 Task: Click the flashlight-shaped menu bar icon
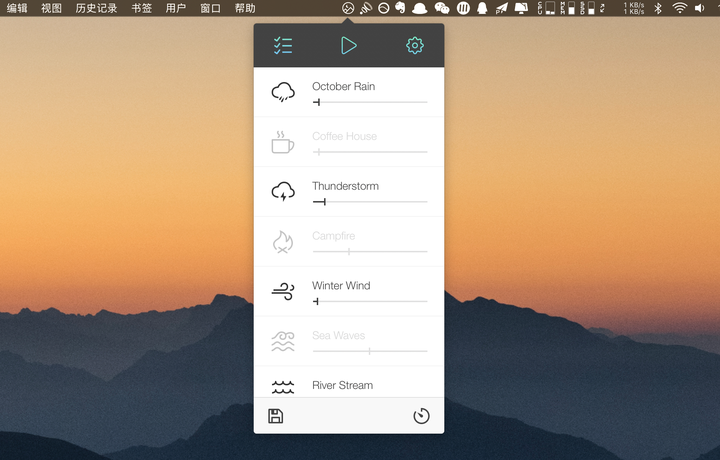pos(366,8)
